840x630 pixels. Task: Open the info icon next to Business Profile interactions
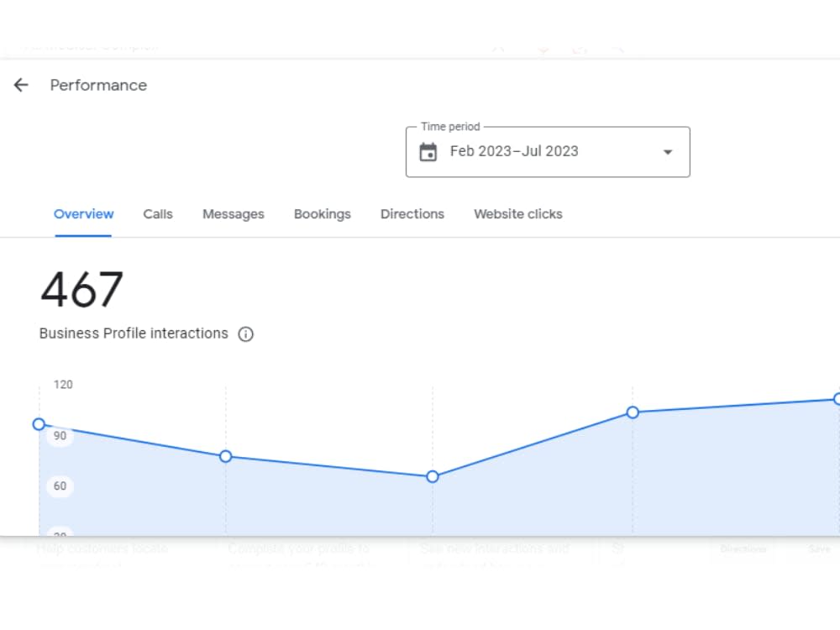pyautogui.click(x=245, y=333)
